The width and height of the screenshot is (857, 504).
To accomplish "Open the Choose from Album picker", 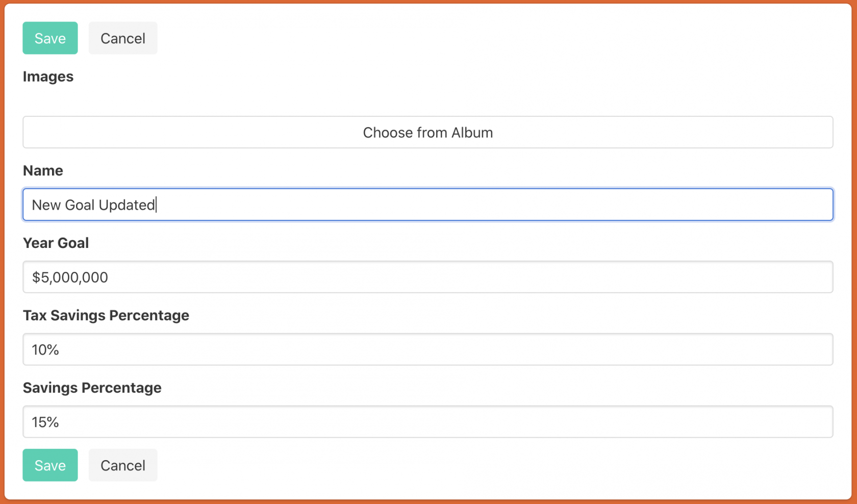I will tap(427, 133).
